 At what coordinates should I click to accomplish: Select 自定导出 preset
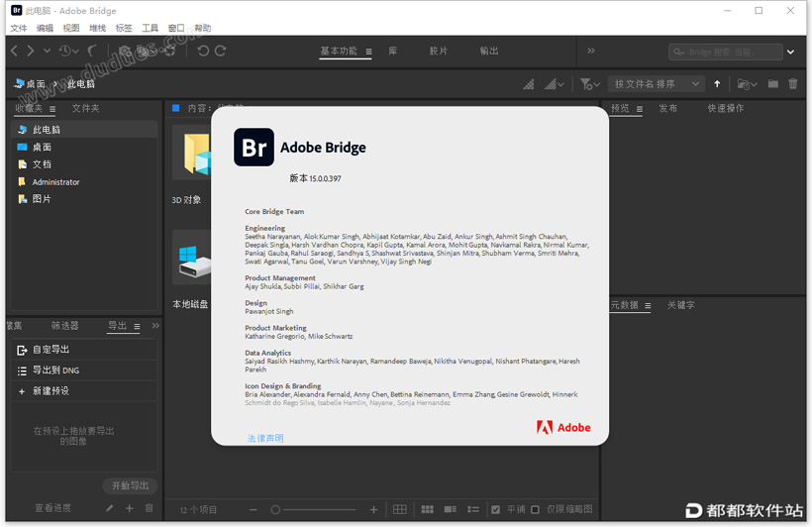coord(84,350)
